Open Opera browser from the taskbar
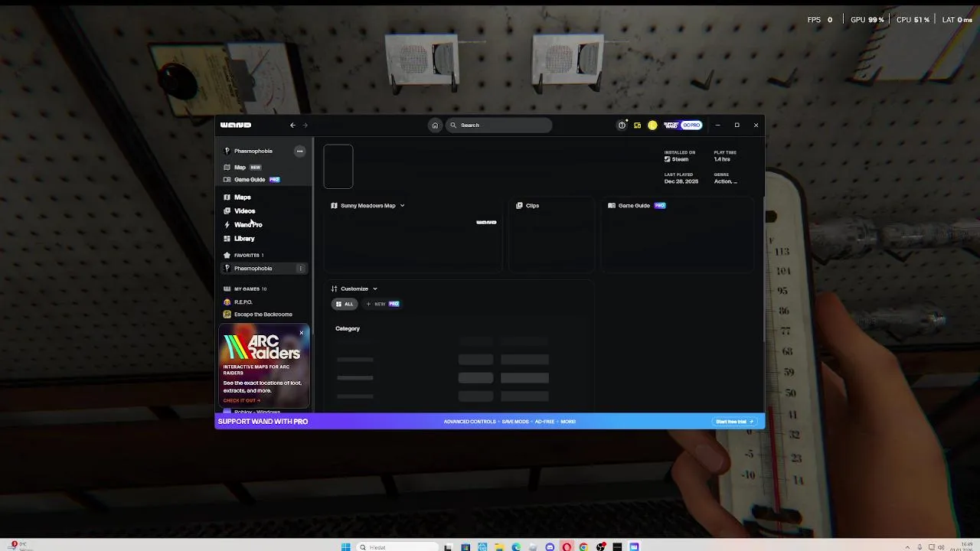 (x=567, y=547)
